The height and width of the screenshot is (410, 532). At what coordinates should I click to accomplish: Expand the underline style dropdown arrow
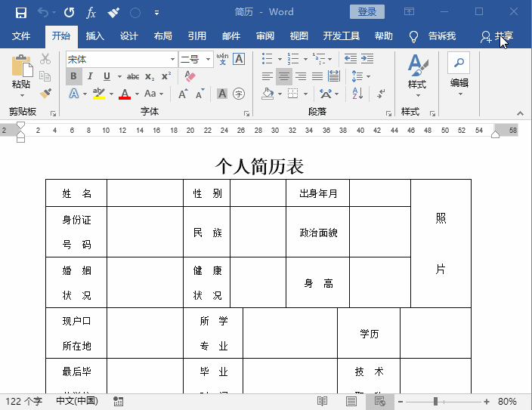(119, 77)
